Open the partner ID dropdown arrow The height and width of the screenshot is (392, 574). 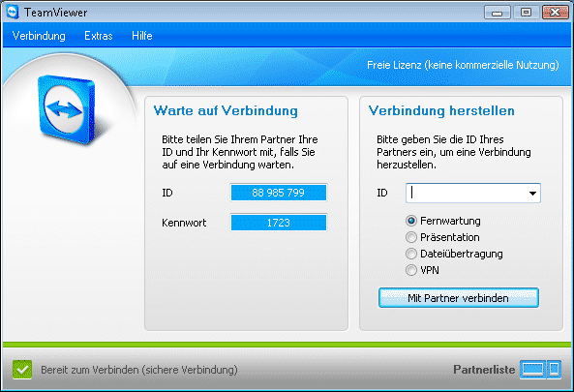532,193
